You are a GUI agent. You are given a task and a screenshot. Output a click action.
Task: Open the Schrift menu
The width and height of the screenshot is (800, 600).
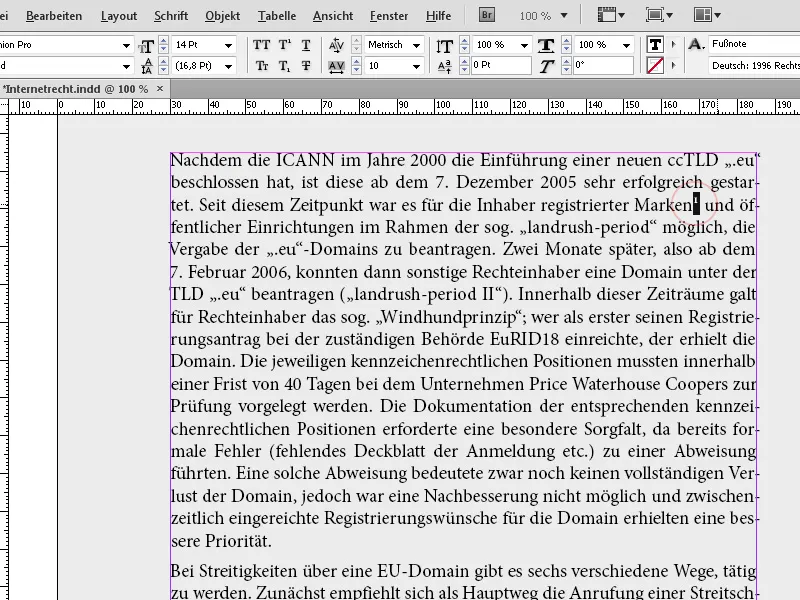tap(170, 15)
